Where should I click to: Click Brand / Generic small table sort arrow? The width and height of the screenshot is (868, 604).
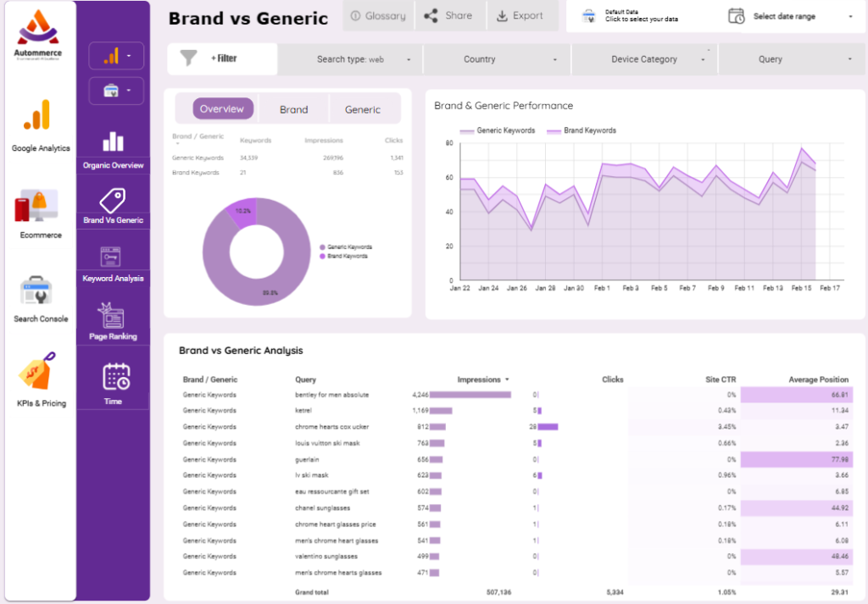click(177, 144)
